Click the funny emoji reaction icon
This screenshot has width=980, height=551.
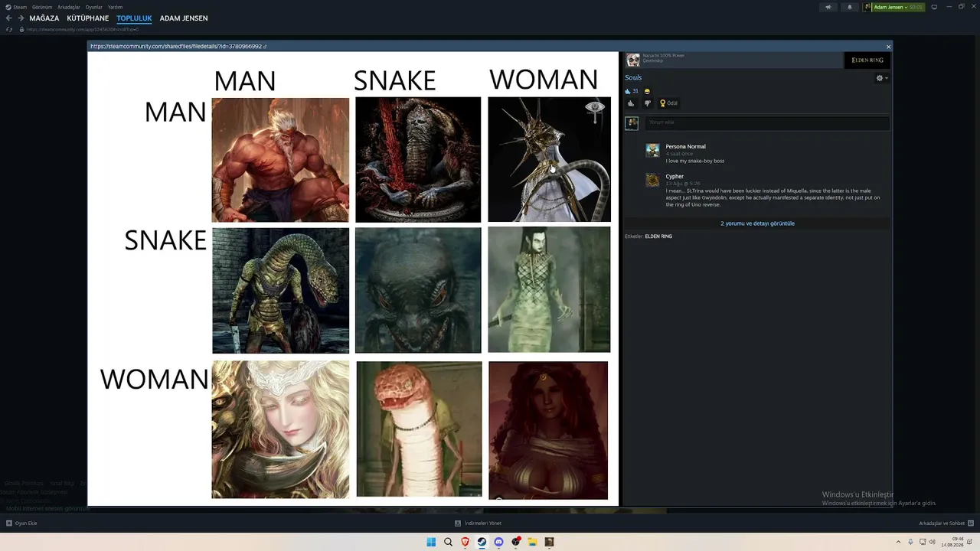[647, 91]
